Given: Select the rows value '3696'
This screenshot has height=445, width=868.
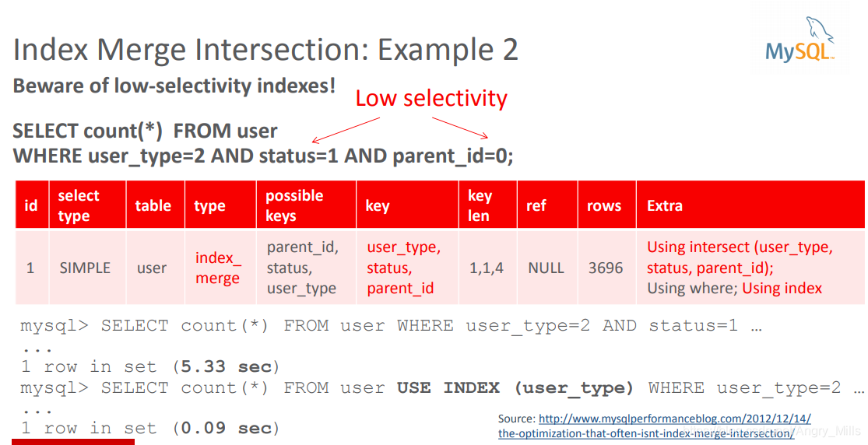Looking at the screenshot, I should point(606,268).
